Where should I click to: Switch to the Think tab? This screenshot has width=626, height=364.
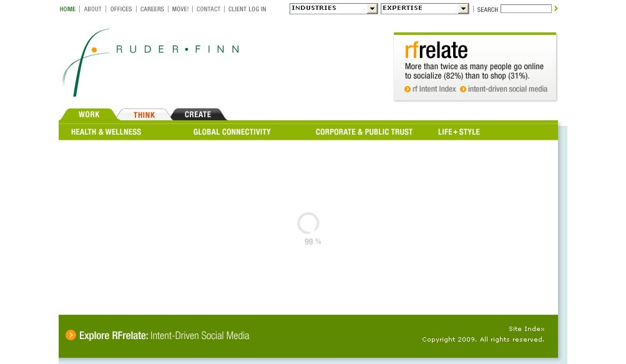[x=144, y=115]
